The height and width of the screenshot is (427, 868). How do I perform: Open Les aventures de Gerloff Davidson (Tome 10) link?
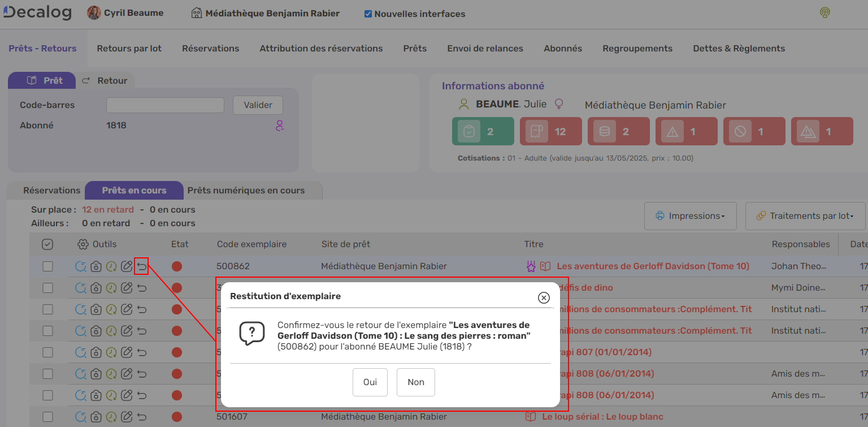[653, 266]
